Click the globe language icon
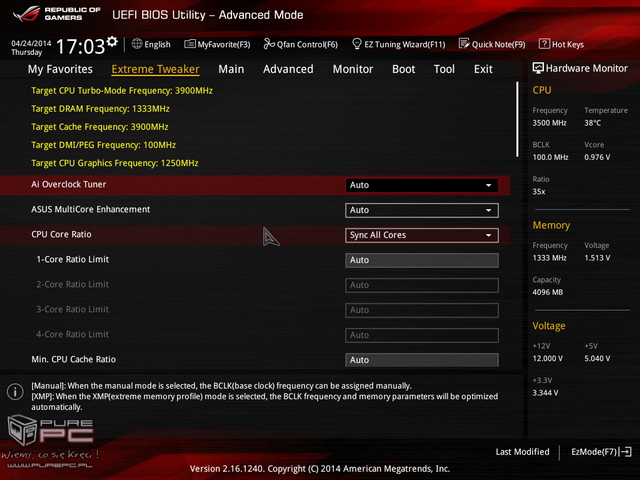The height and width of the screenshot is (480, 640). point(136,44)
